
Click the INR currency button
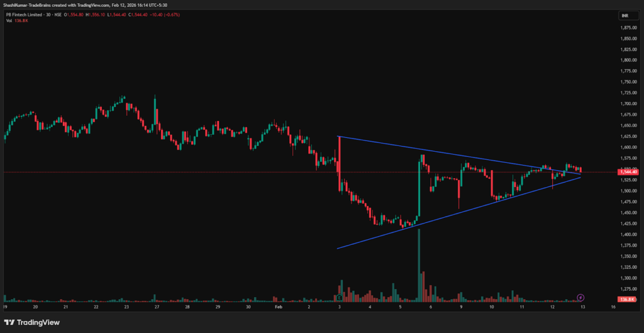coord(625,15)
